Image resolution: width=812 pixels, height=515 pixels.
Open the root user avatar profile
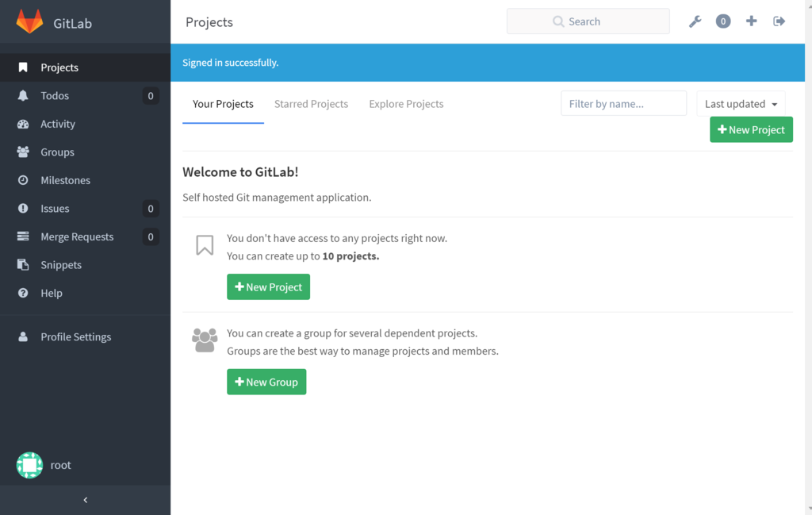click(29, 465)
